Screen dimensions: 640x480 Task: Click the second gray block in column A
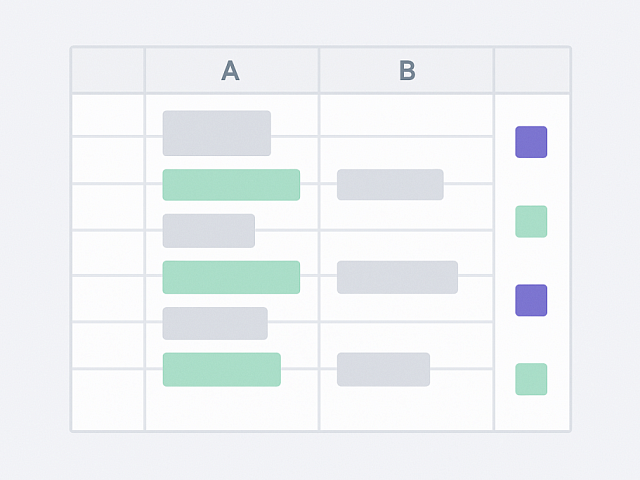click(208, 231)
